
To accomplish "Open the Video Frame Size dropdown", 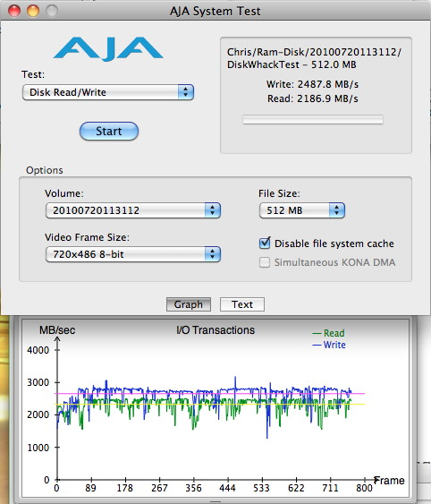I will pos(133,254).
